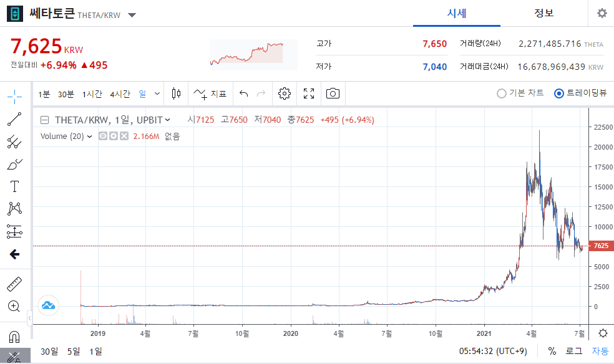
Task: Toggle Volume indicator visibility eye
Action: [x=103, y=136]
